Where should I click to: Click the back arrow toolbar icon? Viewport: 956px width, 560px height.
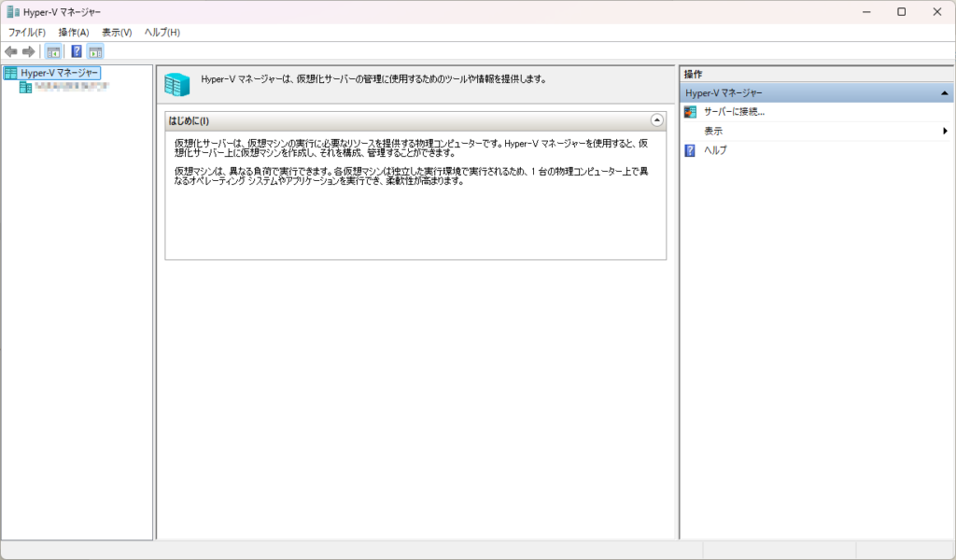click(x=10, y=51)
